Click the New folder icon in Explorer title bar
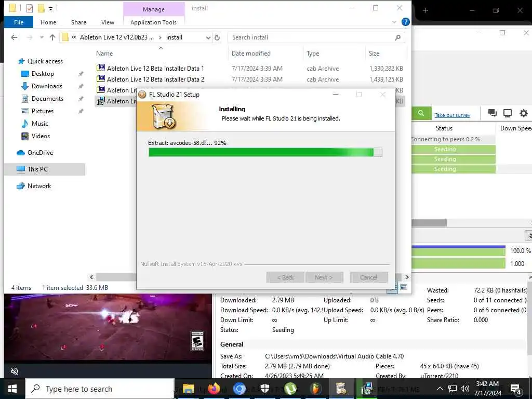Image resolution: width=532 pixels, height=399 pixels. (41, 8)
